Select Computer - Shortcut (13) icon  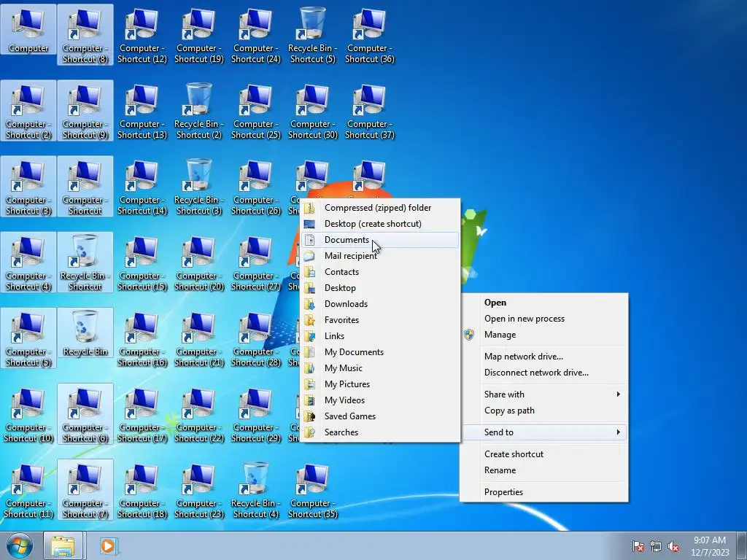pos(142,111)
